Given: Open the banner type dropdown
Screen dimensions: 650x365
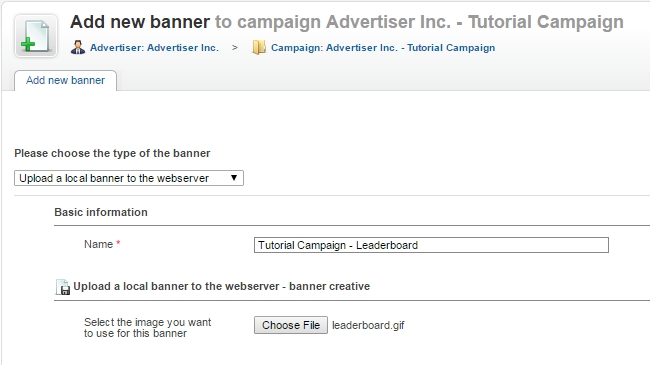Looking at the screenshot, I should point(129,178).
